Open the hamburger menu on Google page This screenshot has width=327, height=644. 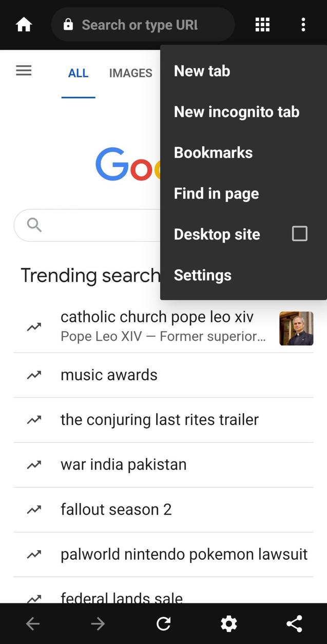[24, 71]
